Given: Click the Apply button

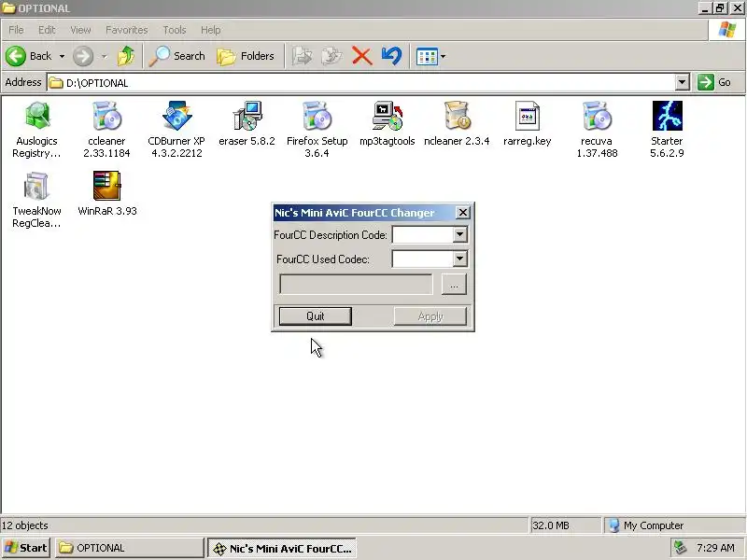Looking at the screenshot, I should pyautogui.click(x=430, y=316).
